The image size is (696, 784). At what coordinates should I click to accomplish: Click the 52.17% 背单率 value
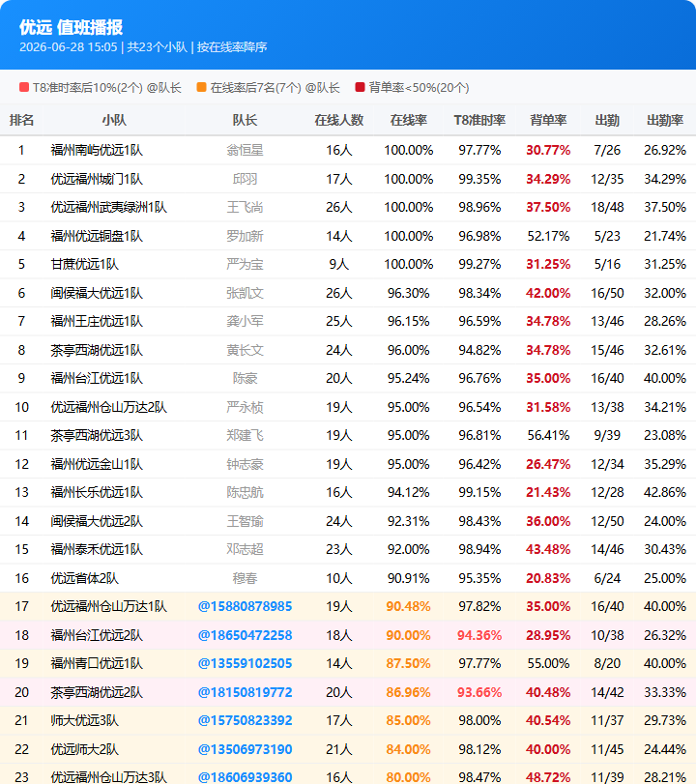tap(548, 236)
